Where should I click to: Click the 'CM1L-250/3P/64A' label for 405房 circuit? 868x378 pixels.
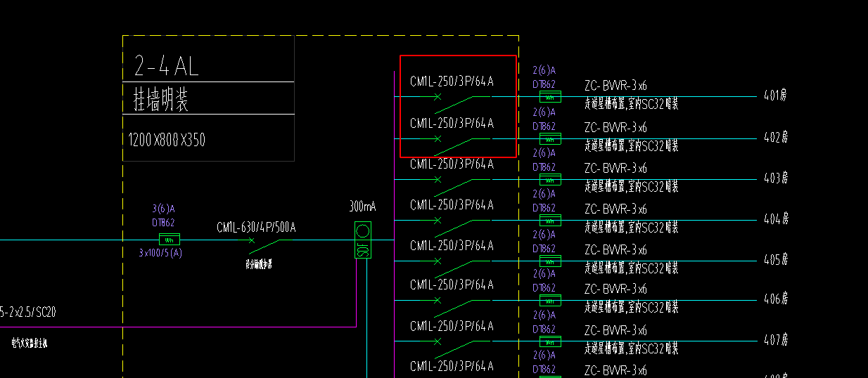pos(452,245)
